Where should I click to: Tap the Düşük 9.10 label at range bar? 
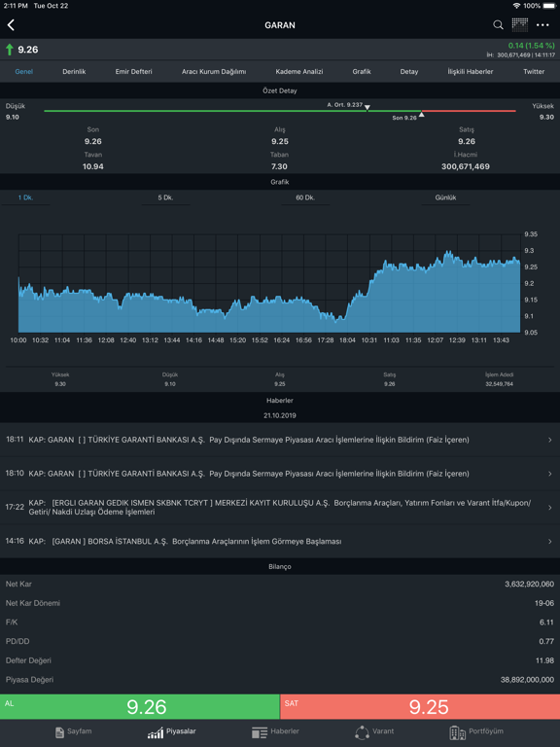point(16,112)
